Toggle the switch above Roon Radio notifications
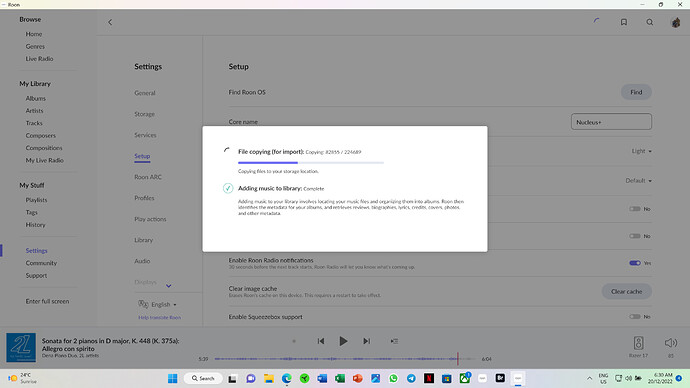Image resolution: width=690 pixels, height=388 pixels. (635, 236)
